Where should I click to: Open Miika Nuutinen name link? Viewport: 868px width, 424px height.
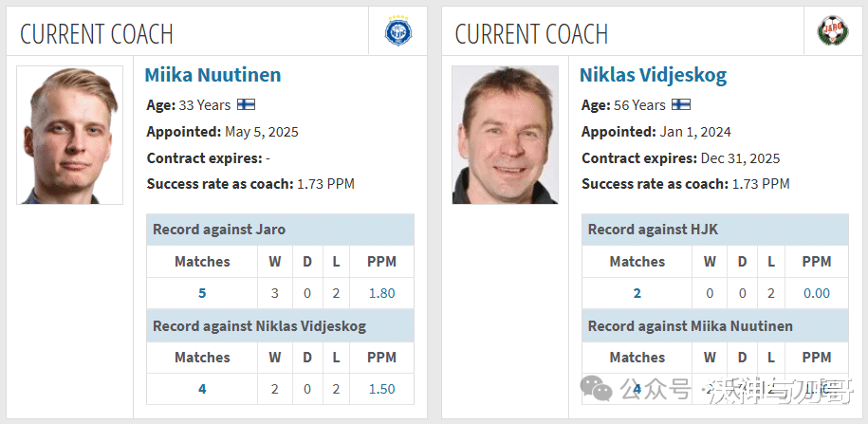pos(212,75)
